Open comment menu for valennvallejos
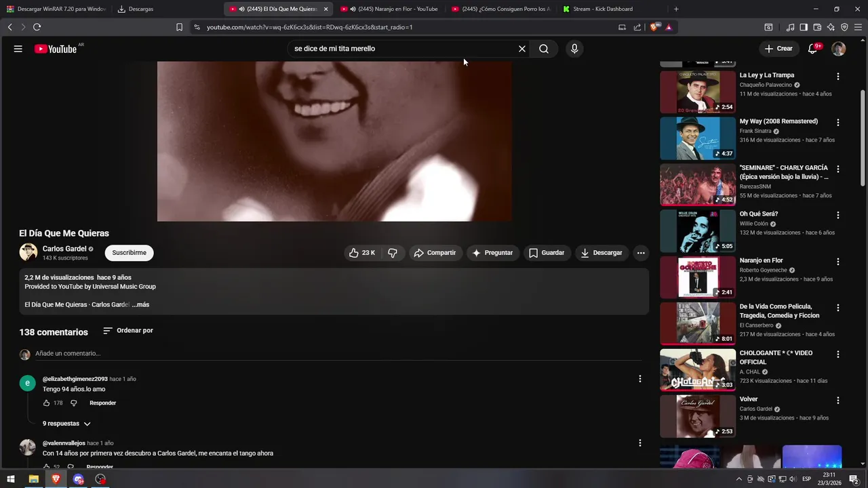Image resolution: width=868 pixels, height=488 pixels. 639,443
